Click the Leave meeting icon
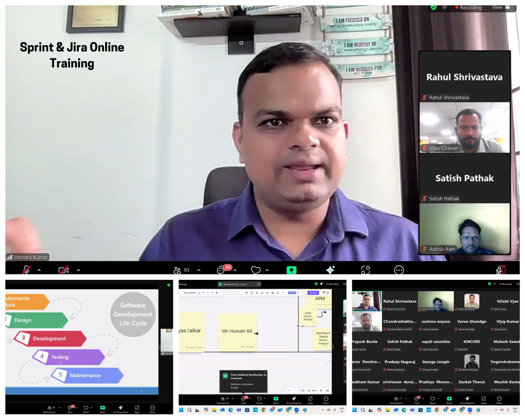Image resolution: width=525 pixels, height=420 pixels. coord(500,270)
